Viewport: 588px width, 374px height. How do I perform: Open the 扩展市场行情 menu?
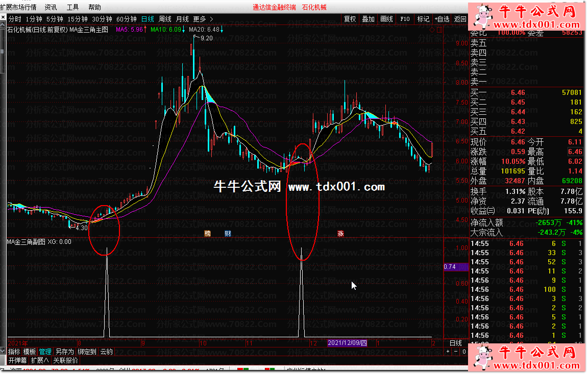pos(18,7)
